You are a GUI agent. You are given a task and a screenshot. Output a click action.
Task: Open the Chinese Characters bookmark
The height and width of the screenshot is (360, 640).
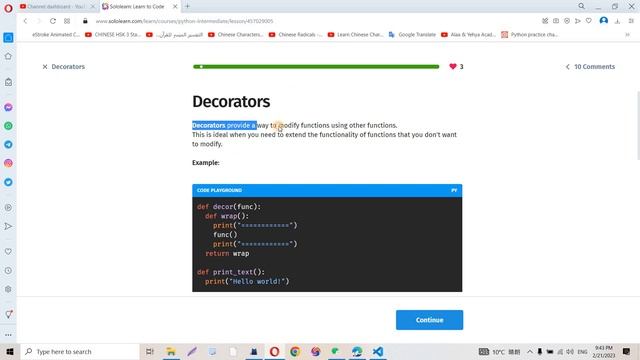tap(236, 35)
